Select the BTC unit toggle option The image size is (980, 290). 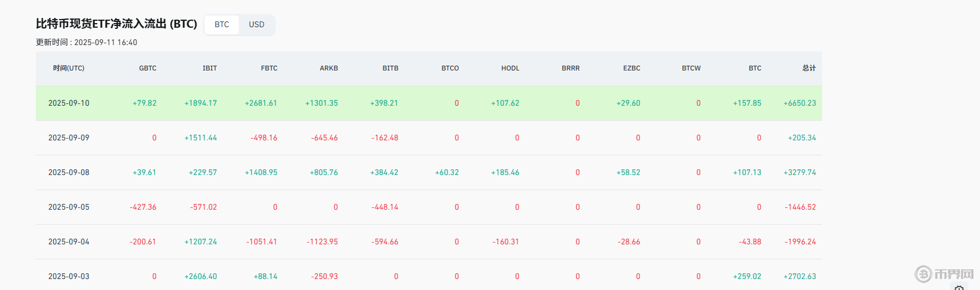click(x=221, y=24)
